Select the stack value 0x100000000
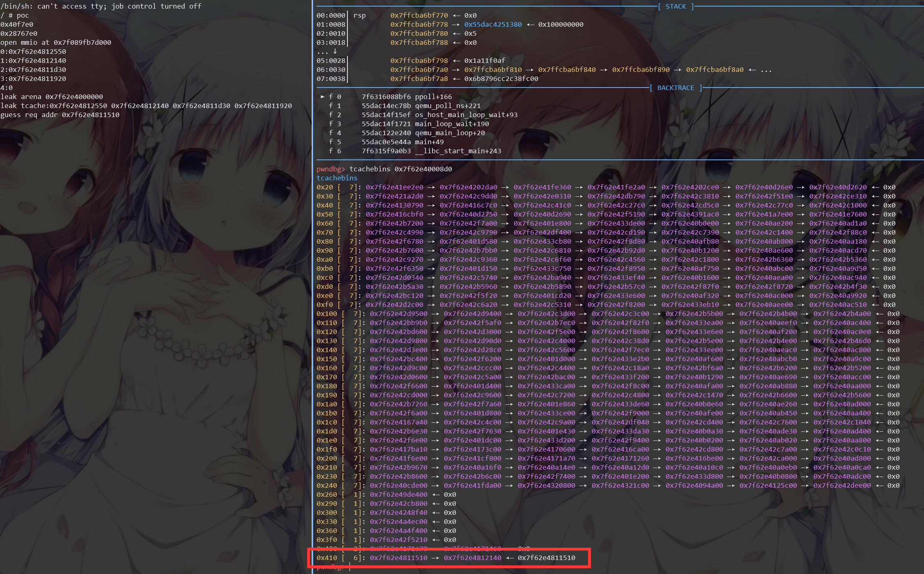The image size is (924, 574). [x=561, y=24]
